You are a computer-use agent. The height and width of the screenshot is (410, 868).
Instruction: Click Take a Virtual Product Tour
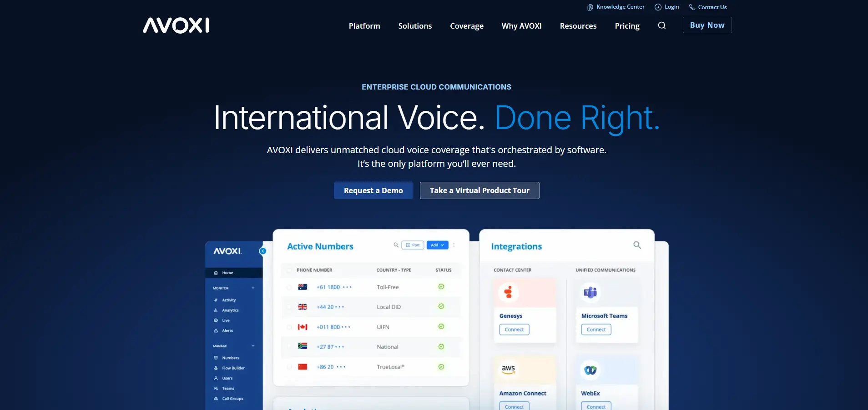coord(479,190)
